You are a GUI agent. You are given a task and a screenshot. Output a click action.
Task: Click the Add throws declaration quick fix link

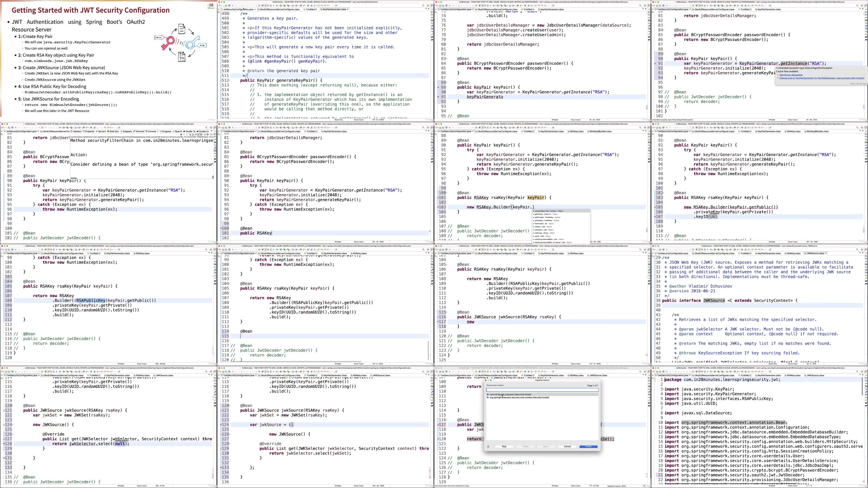(x=791, y=75)
